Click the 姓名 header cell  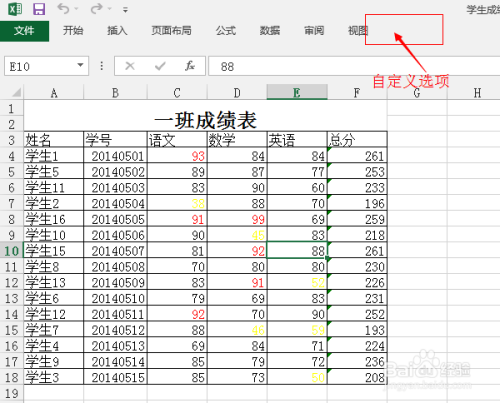(54, 140)
